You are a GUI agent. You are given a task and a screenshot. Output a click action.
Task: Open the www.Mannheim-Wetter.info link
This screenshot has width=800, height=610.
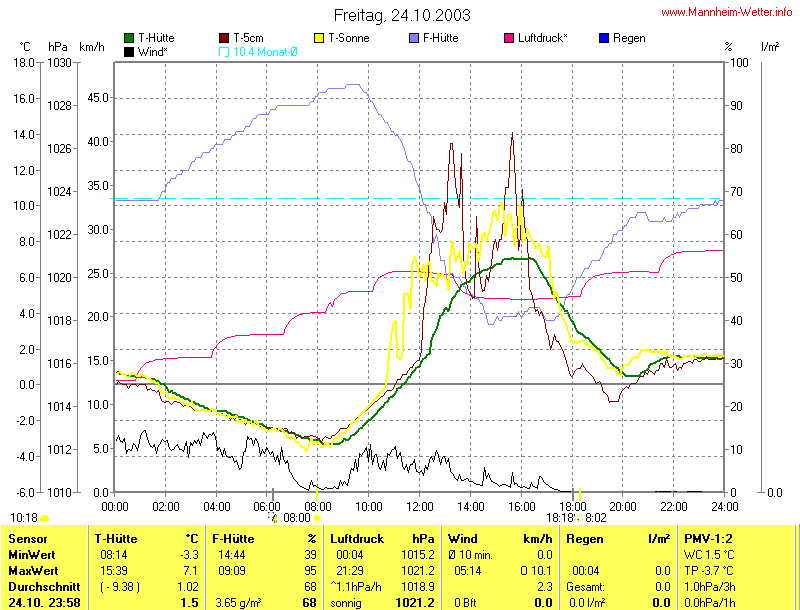pos(727,12)
